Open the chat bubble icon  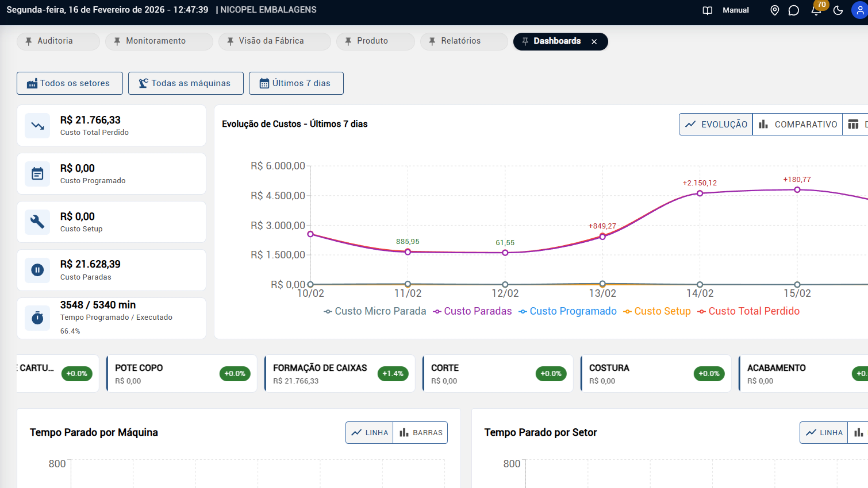(x=793, y=10)
